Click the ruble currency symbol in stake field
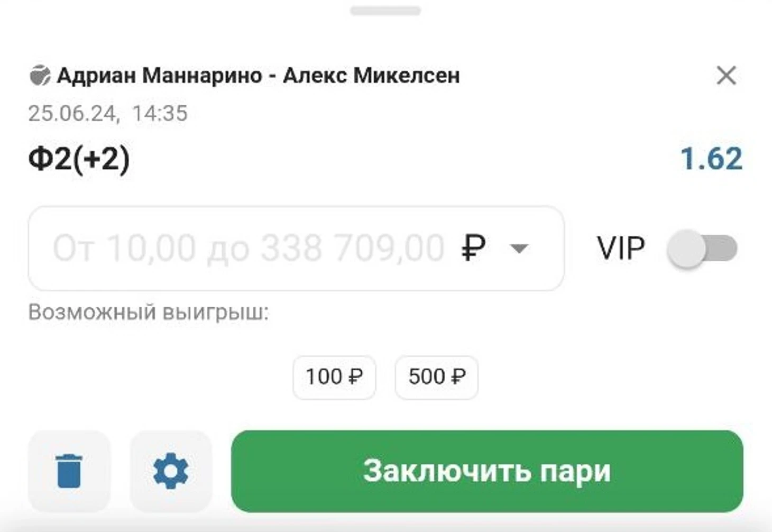The height and width of the screenshot is (532, 772). [x=473, y=247]
